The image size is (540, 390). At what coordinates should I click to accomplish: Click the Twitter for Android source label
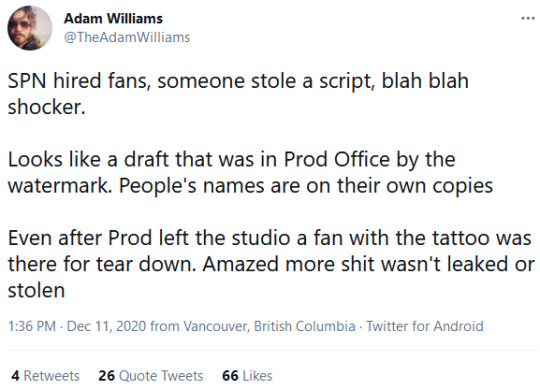(425, 326)
